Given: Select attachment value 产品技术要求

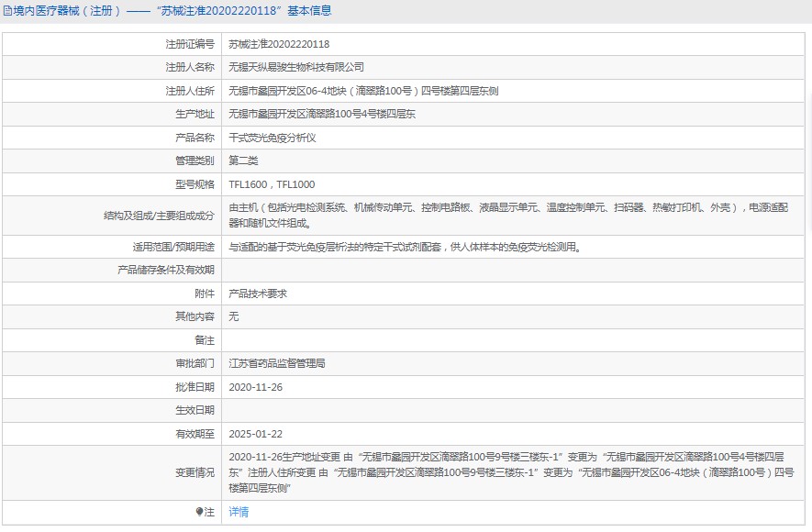Looking at the screenshot, I should (258, 294).
